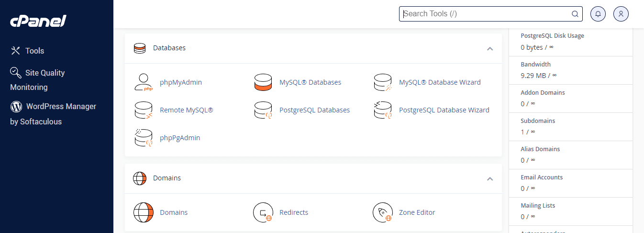Click the Domains section globe header icon

139,178
